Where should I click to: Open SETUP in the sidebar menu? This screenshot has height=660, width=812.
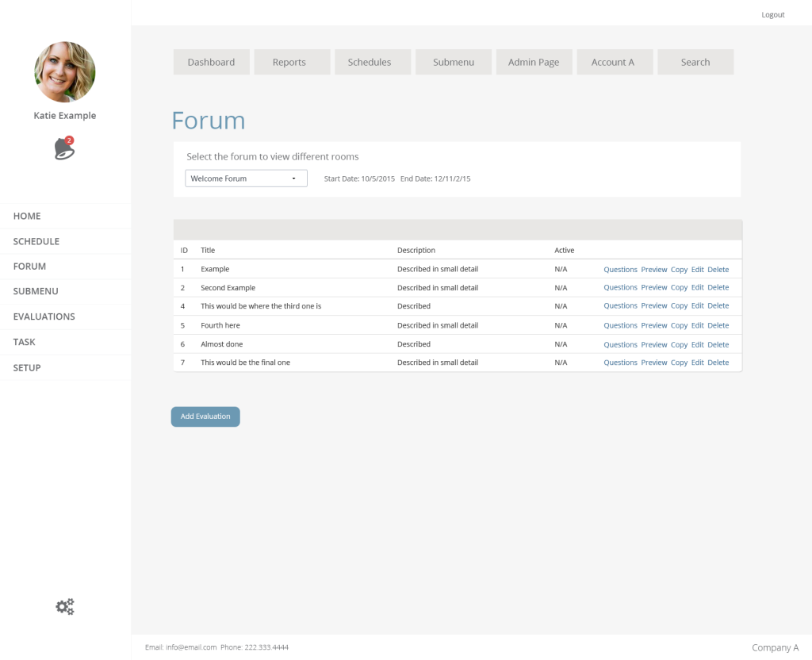[27, 368]
